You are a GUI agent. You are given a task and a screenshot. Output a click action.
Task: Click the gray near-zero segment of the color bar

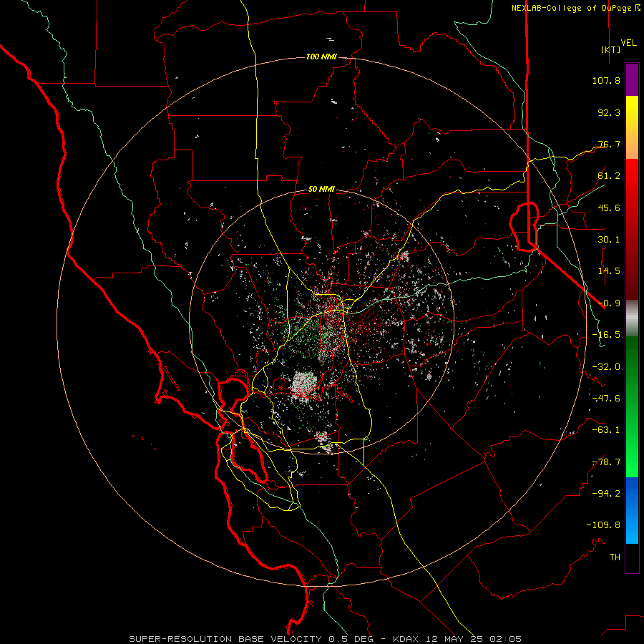pos(632,318)
